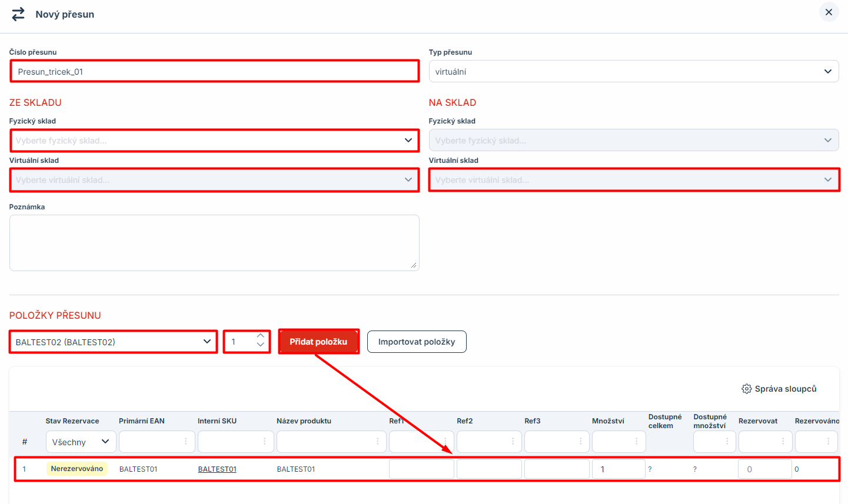Close the Nový přesun dialog
The height and width of the screenshot is (504, 848).
pyautogui.click(x=829, y=12)
